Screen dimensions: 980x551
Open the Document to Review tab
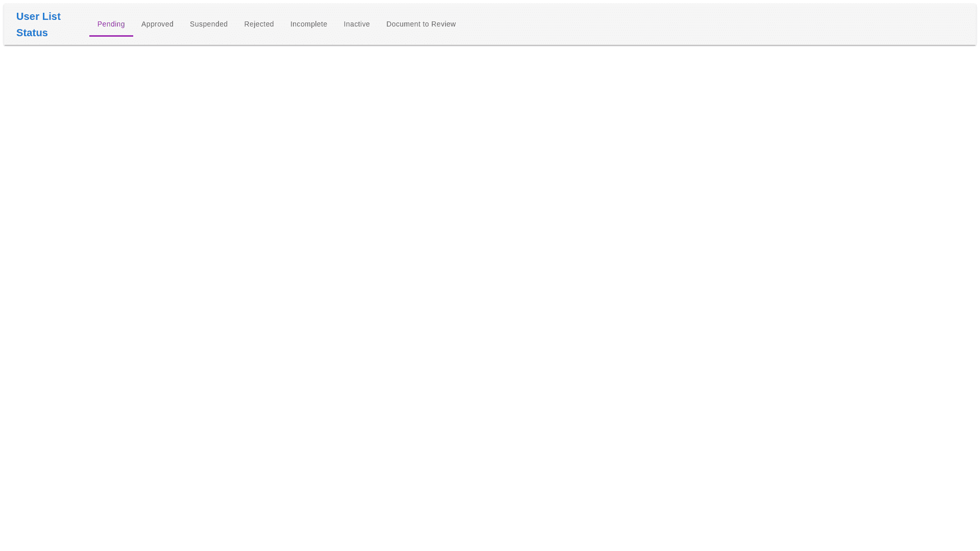click(421, 24)
